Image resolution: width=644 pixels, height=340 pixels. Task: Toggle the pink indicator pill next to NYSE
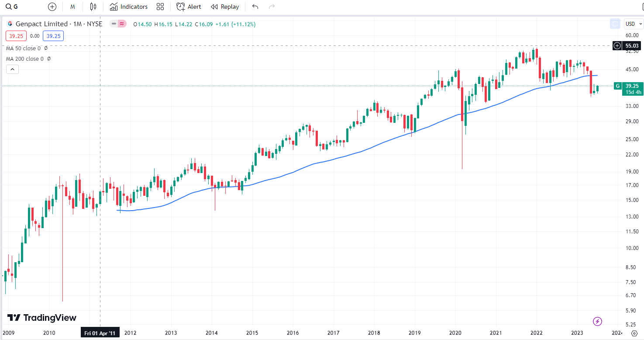click(x=122, y=24)
